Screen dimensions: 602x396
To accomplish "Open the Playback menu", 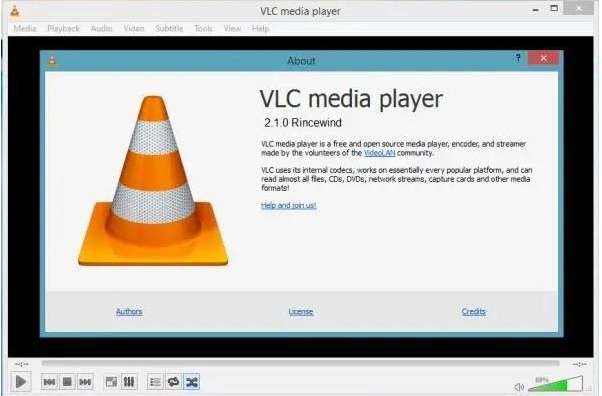I will point(63,28).
